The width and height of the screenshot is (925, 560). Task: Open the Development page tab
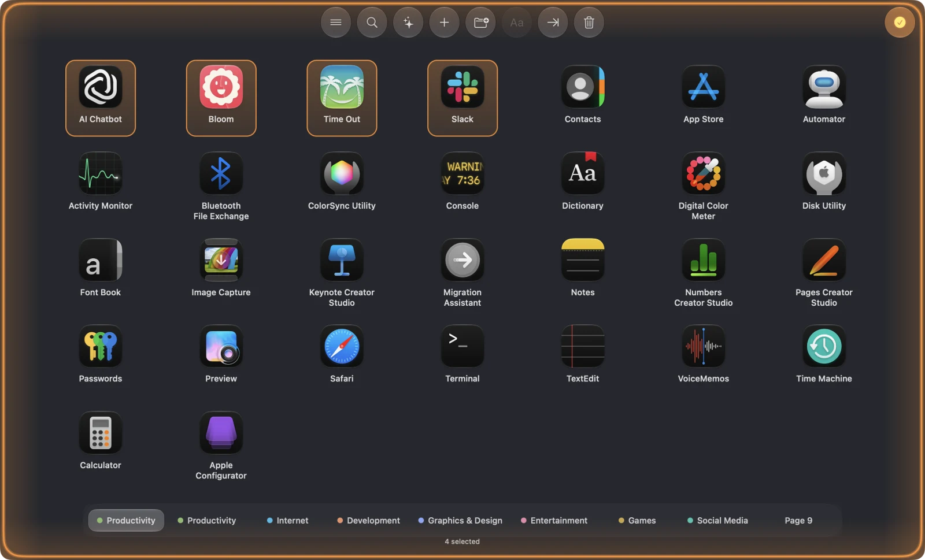pos(368,521)
